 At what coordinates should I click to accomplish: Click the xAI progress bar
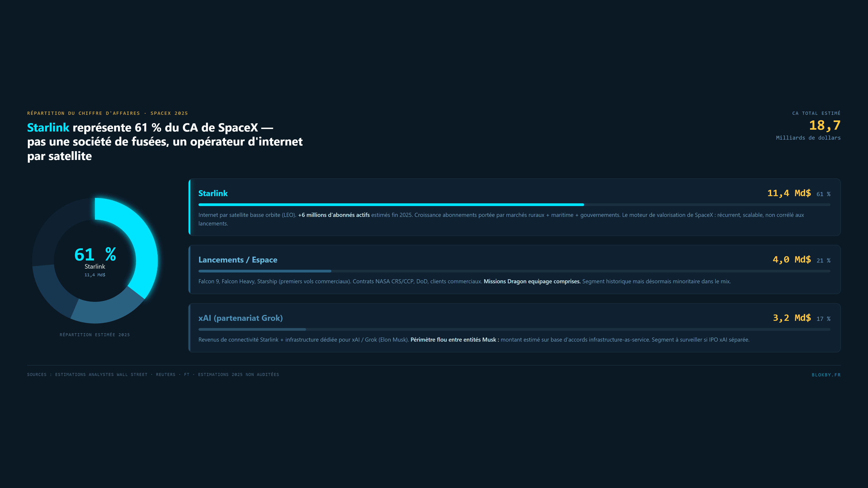coord(514,329)
